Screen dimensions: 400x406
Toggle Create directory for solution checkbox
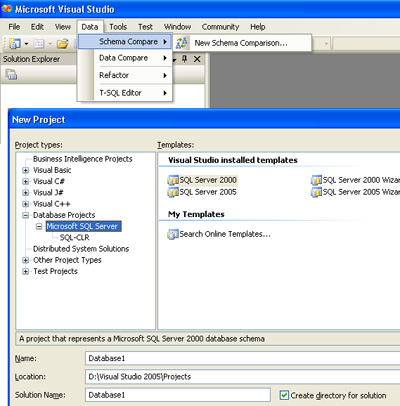pyautogui.click(x=284, y=395)
